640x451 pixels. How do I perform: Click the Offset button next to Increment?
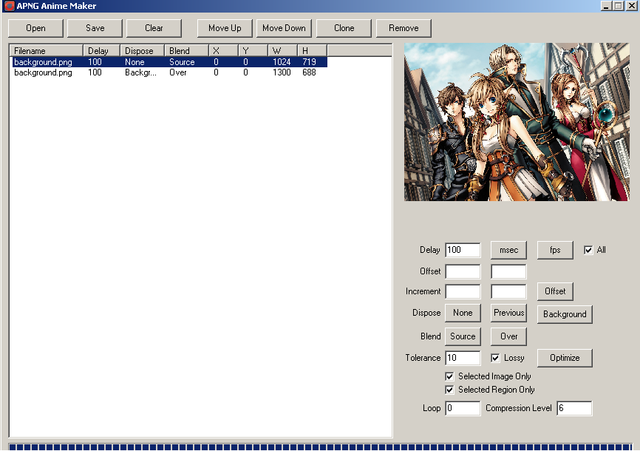coord(555,291)
